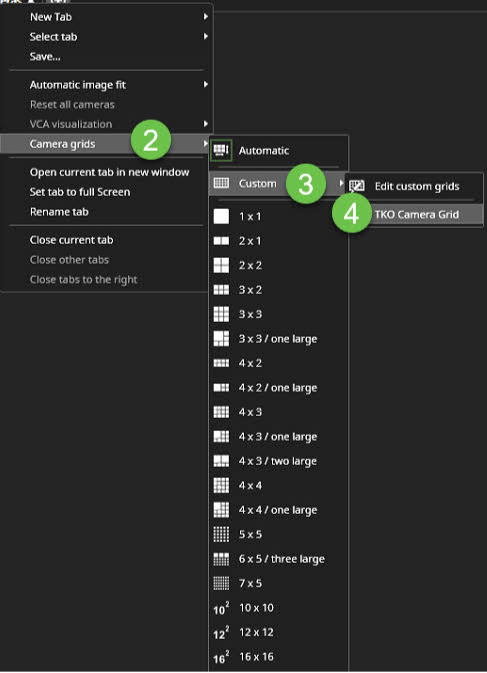Expand the Select tab submenu arrow

tap(206, 36)
